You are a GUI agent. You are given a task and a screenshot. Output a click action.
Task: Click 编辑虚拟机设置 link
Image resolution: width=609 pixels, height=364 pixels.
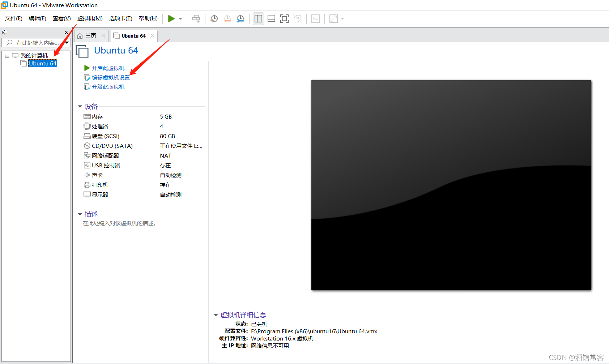[x=111, y=77]
